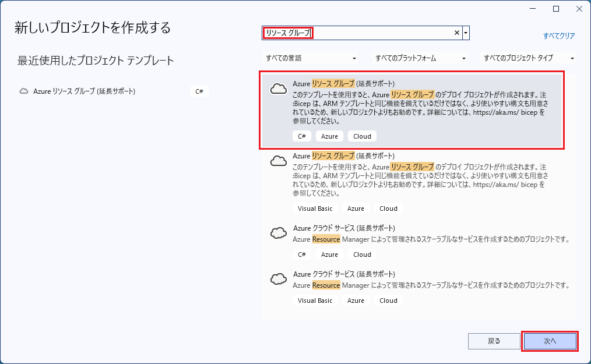Close the new project dialog window

(579, 9)
